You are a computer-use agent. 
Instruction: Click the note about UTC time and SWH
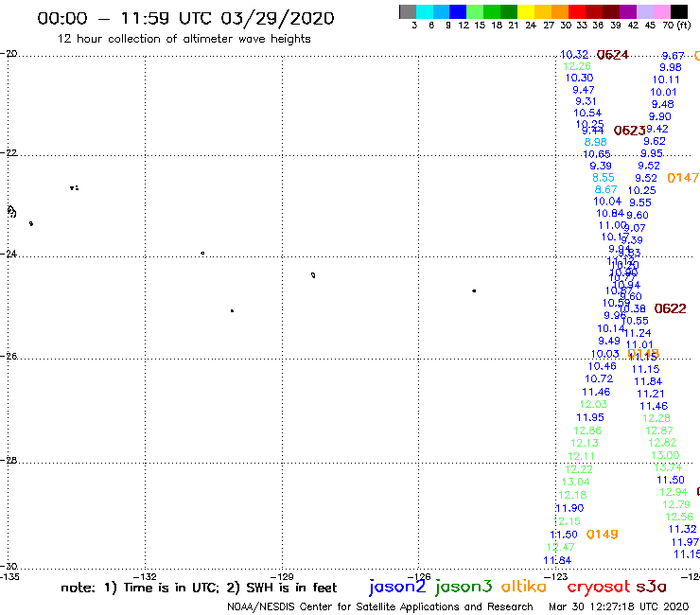199,588
